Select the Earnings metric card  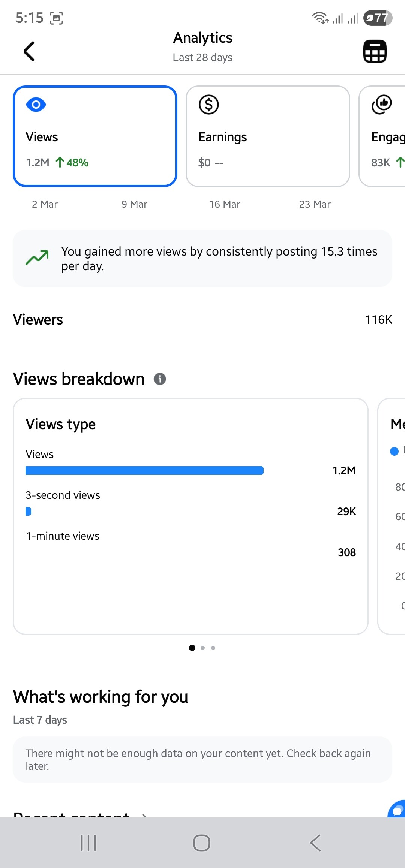pyautogui.click(x=268, y=136)
